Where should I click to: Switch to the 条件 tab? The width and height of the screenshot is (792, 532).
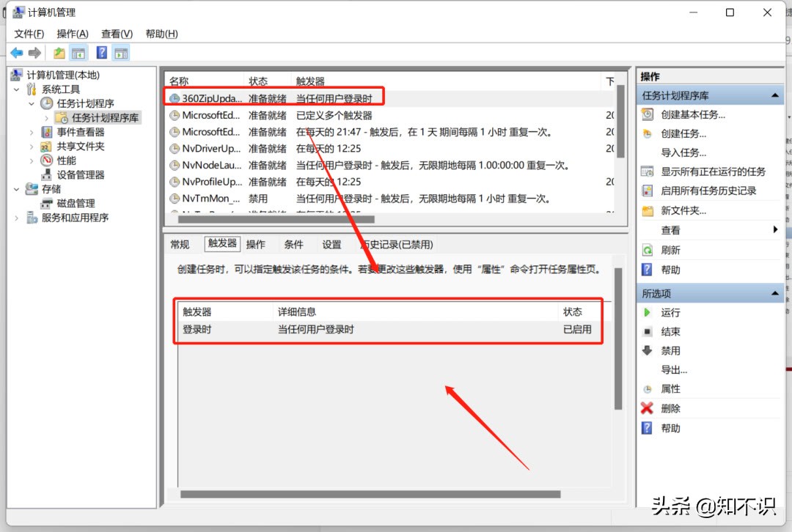(293, 244)
